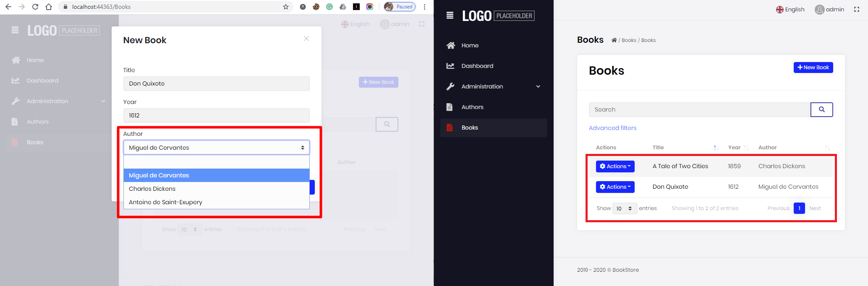Click the Title field containing Don Quixote
Image resolution: width=868 pixels, height=286 pixels.
[217, 83]
